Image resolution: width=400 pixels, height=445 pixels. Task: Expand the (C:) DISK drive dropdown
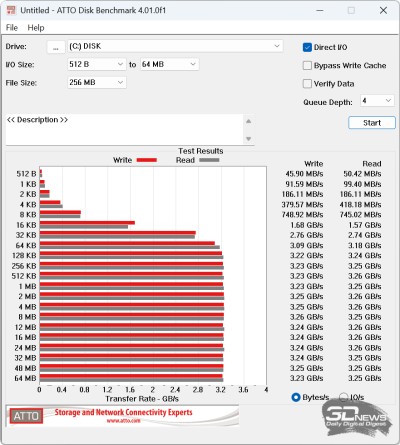(x=175, y=46)
